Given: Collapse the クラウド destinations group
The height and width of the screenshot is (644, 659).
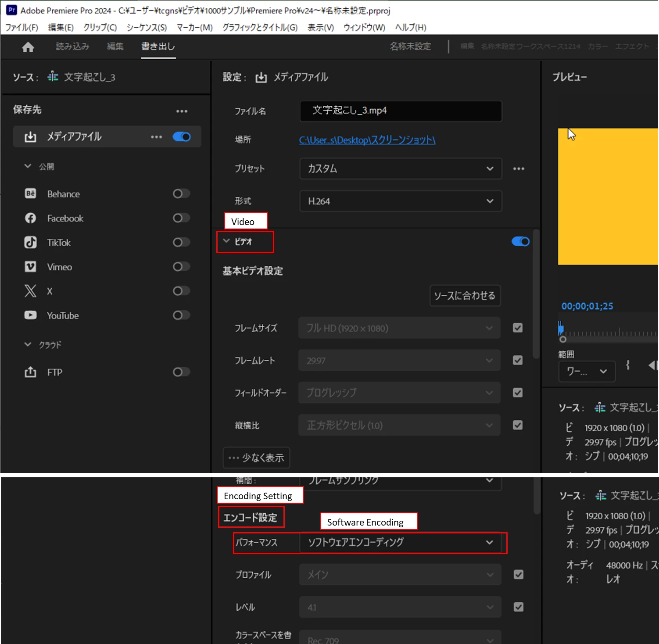Looking at the screenshot, I should point(28,344).
